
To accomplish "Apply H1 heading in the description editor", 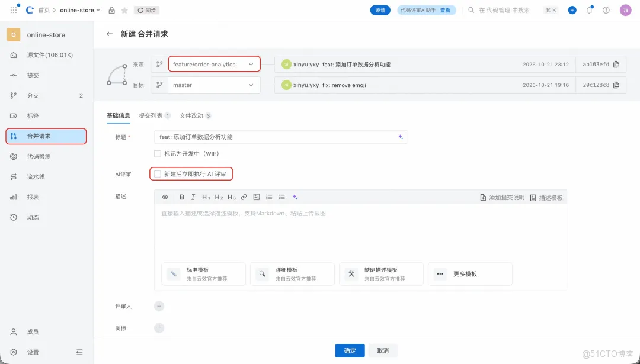I will pos(206,197).
